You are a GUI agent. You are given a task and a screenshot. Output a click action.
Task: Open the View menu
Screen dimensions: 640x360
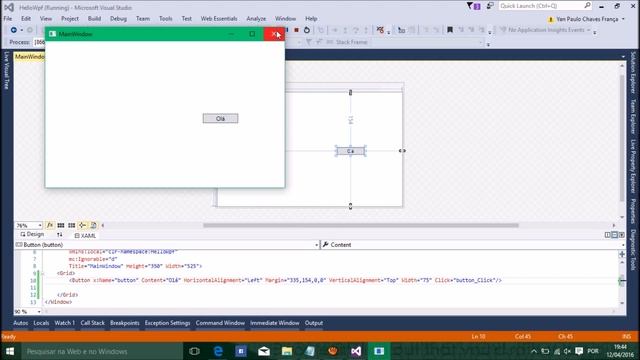(x=46, y=19)
